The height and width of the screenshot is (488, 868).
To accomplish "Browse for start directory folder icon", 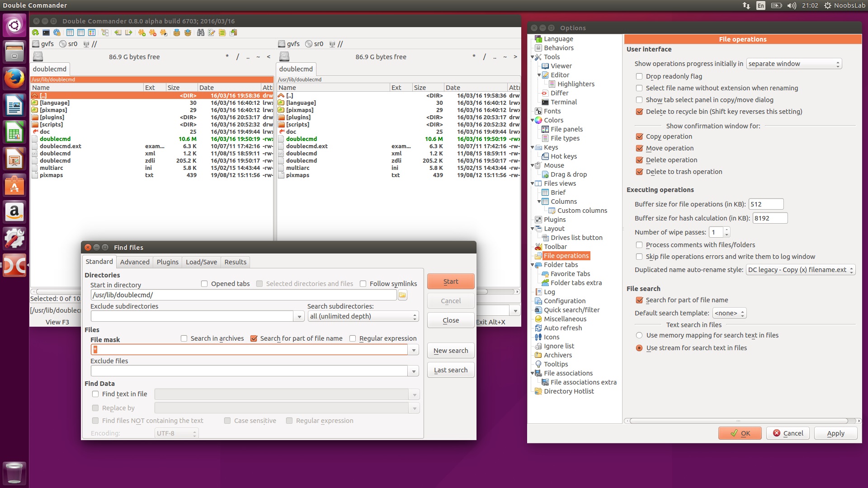I will [x=402, y=295].
